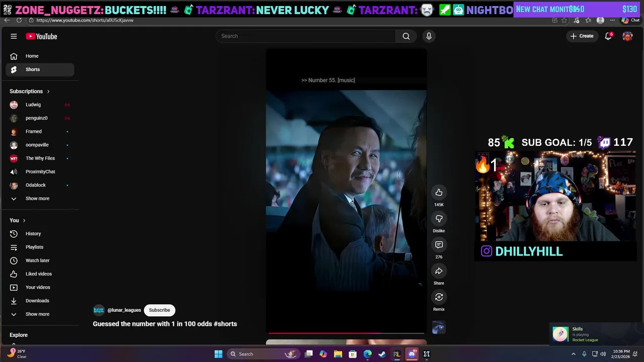The width and height of the screenshot is (644, 362).
Task: Click the YouTube search field
Action: click(306, 36)
